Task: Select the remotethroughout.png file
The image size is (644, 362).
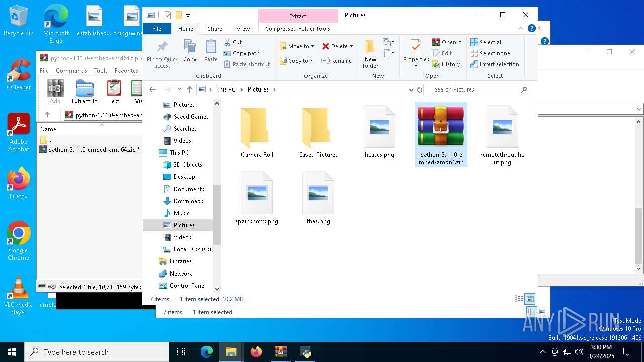Action: tap(502, 135)
